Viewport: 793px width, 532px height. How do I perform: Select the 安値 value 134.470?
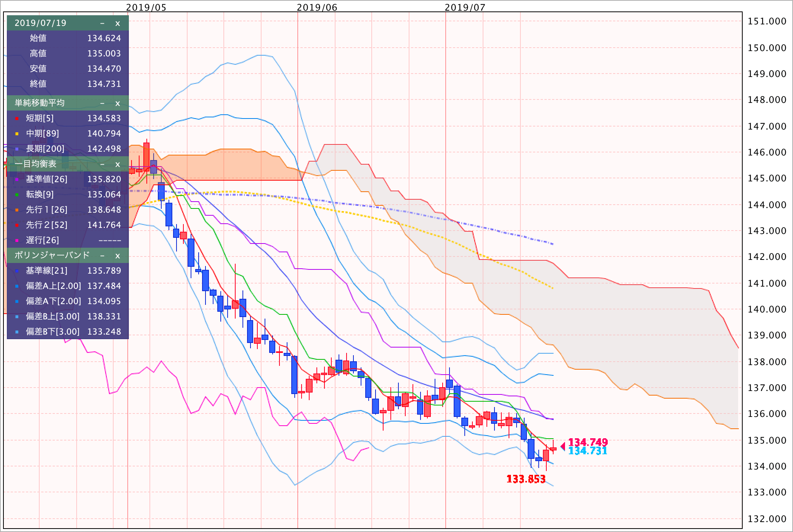(x=104, y=69)
